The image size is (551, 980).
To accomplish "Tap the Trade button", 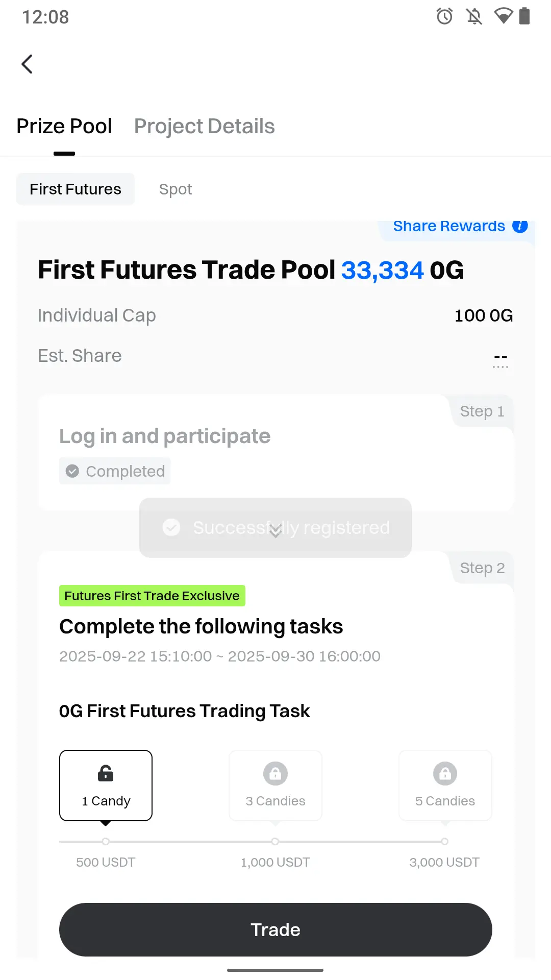I will [275, 930].
